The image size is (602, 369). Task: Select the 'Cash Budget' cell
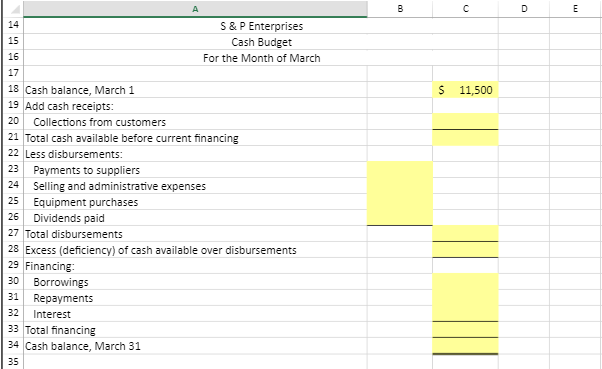[261, 42]
